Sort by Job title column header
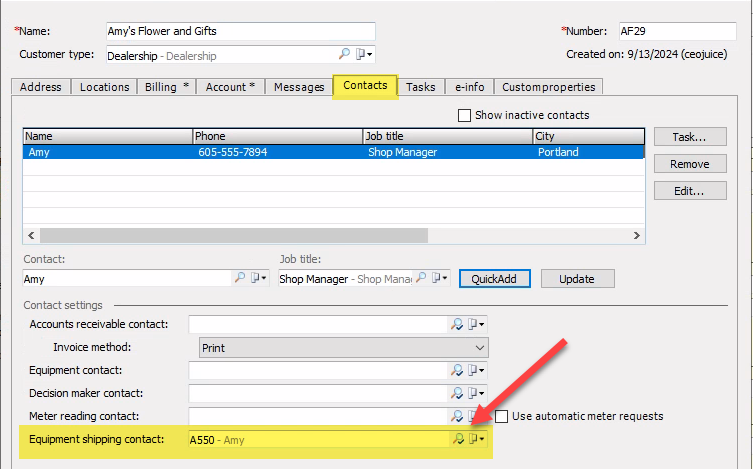This screenshot has height=469, width=753. click(448, 136)
